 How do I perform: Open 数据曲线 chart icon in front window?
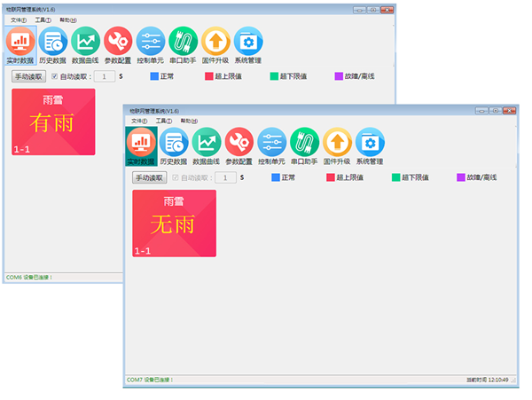coord(207,144)
